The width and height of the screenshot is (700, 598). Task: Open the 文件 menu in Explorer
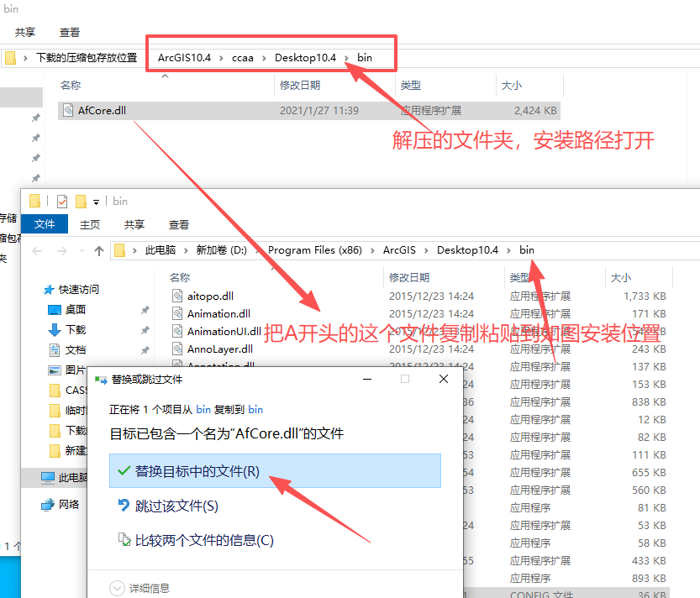click(x=45, y=224)
